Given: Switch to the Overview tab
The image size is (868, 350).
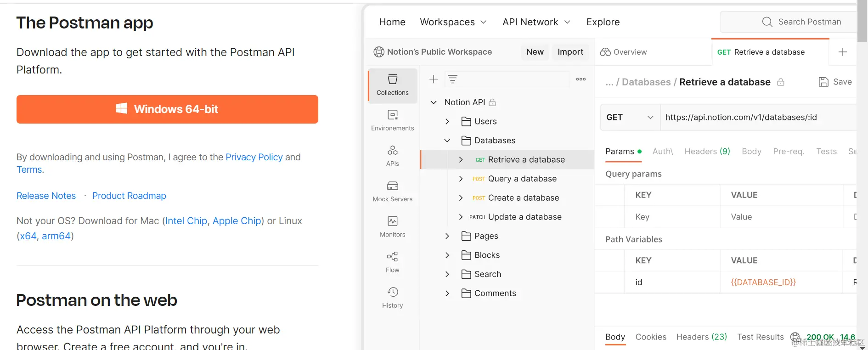Looking at the screenshot, I should pyautogui.click(x=624, y=52).
